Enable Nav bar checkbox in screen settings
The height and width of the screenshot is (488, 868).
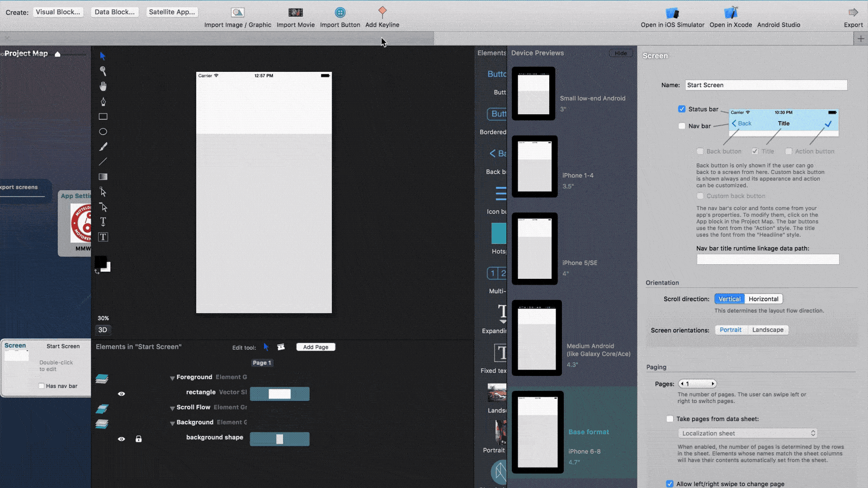(682, 126)
